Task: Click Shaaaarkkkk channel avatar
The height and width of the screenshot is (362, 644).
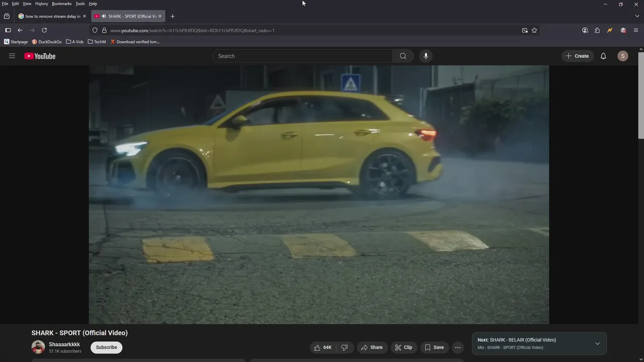Action: [x=38, y=347]
